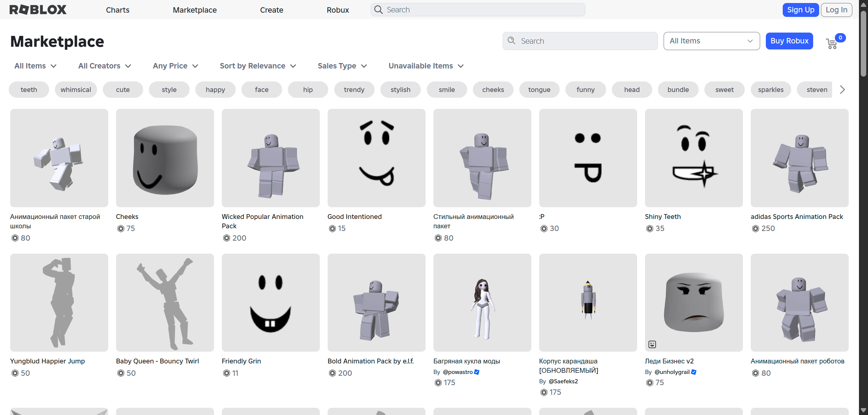Viewport: 868px width, 415px height.
Task: Open the Any Price filter
Action: (175, 66)
